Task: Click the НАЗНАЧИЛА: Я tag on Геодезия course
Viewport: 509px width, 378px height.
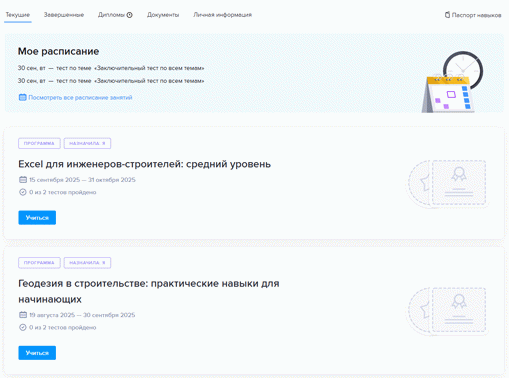Action: tap(87, 263)
